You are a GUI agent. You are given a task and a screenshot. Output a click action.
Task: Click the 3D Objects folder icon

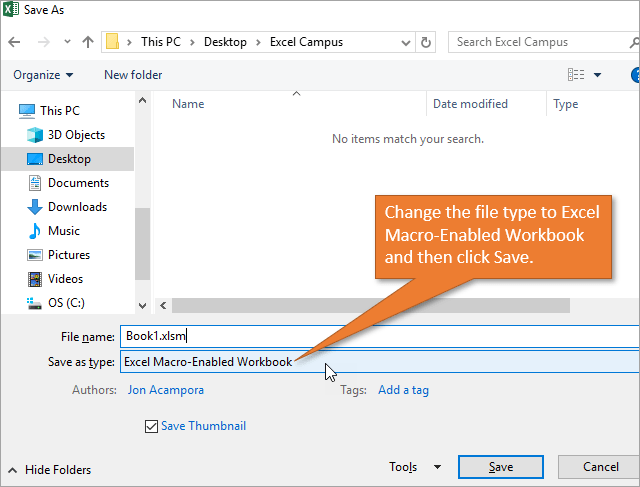(35, 135)
